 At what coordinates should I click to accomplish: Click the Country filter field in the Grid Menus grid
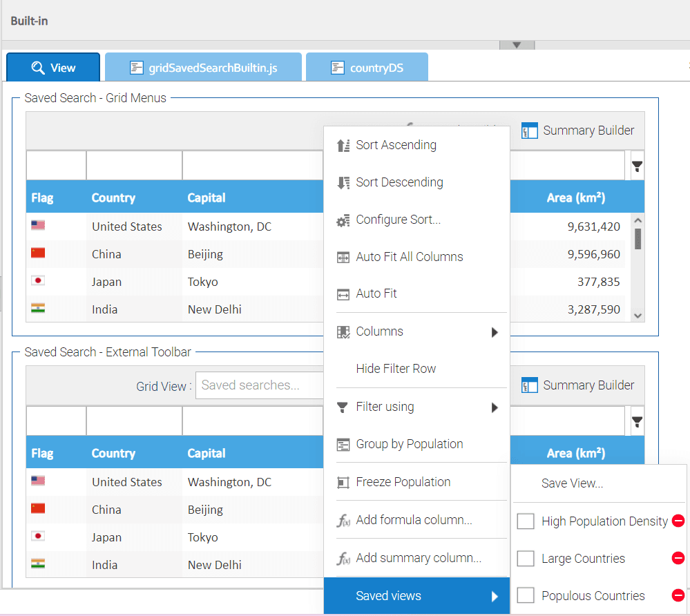134,166
